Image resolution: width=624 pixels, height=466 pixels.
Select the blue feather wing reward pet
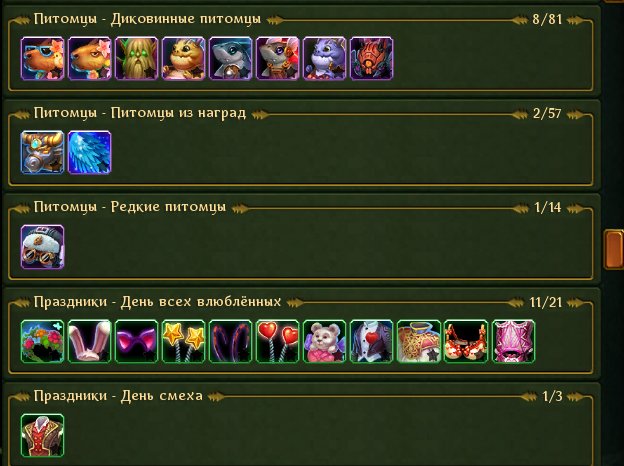[x=90, y=152]
